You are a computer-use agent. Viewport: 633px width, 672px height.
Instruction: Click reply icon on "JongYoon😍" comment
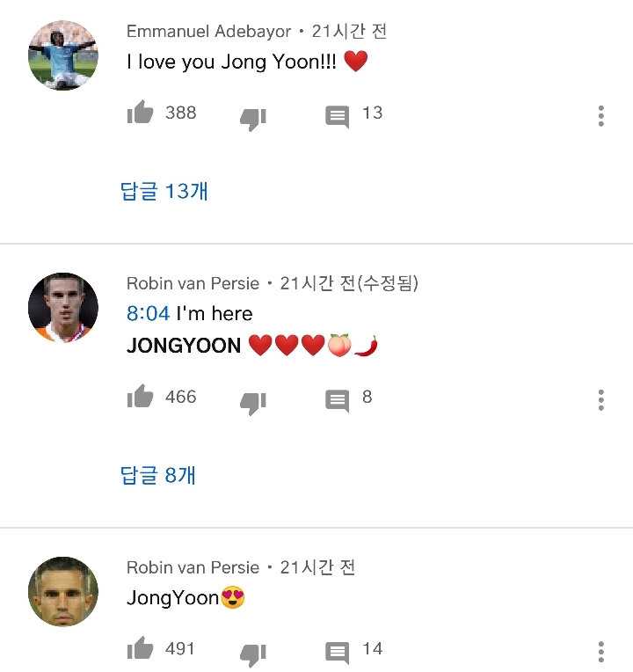pyautogui.click(x=338, y=653)
